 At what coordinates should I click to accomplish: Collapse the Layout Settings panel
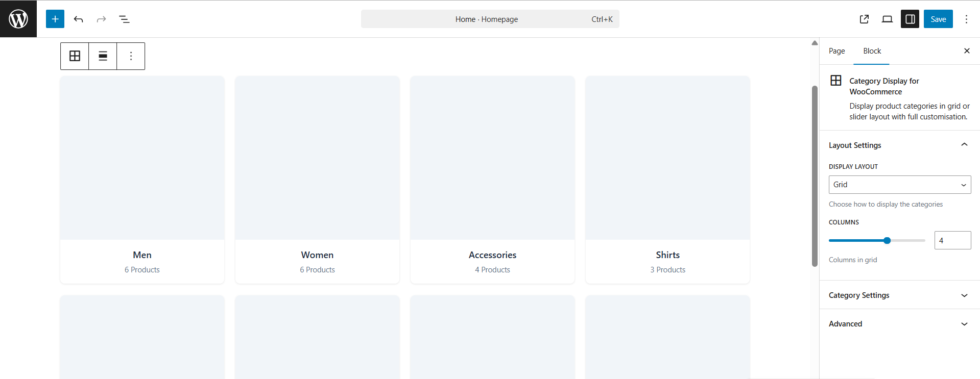[899, 145]
